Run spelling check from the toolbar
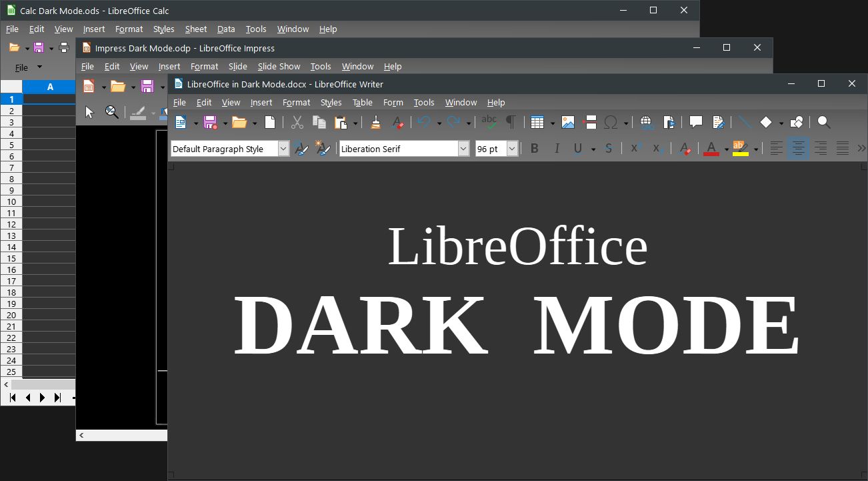This screenshot has height=481, width=868. pyautogui.click(x=489, y=122)
